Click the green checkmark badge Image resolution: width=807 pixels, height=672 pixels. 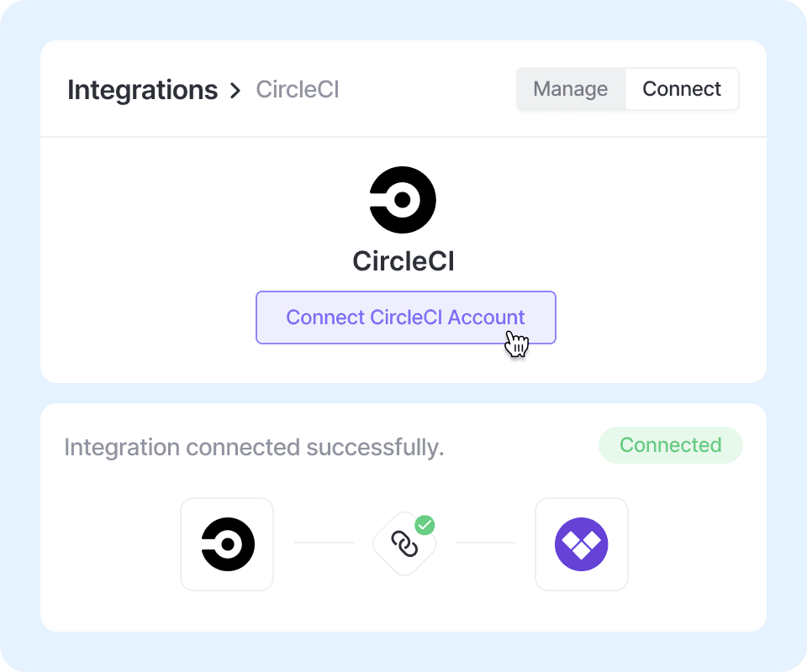tap(425, 526)
